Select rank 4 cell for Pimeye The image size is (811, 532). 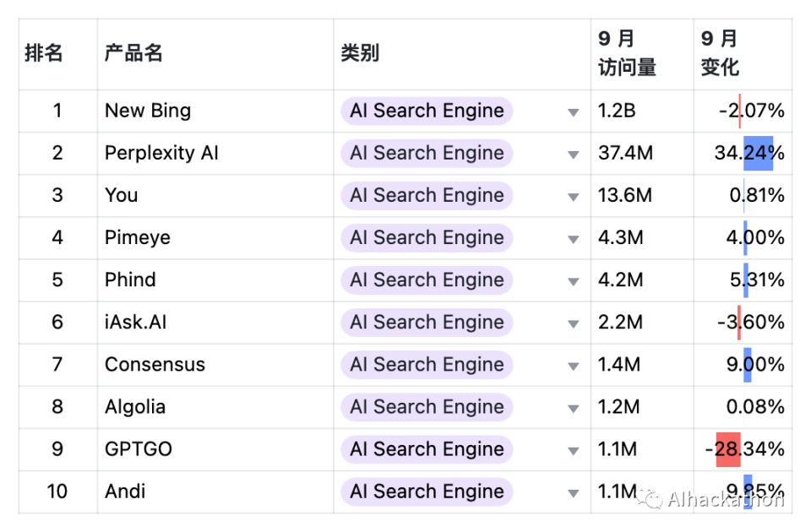coord(57,238)
